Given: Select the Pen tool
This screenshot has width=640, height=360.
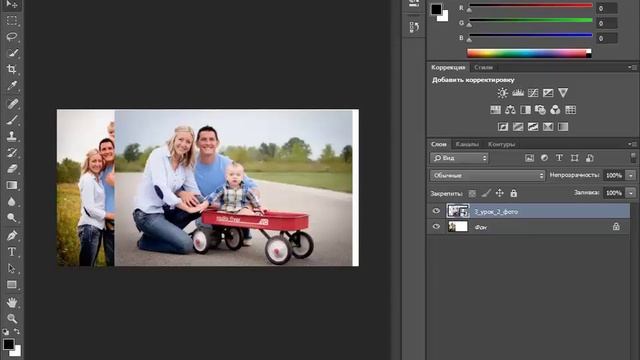Looking at the screenshot, I should 12,236.
